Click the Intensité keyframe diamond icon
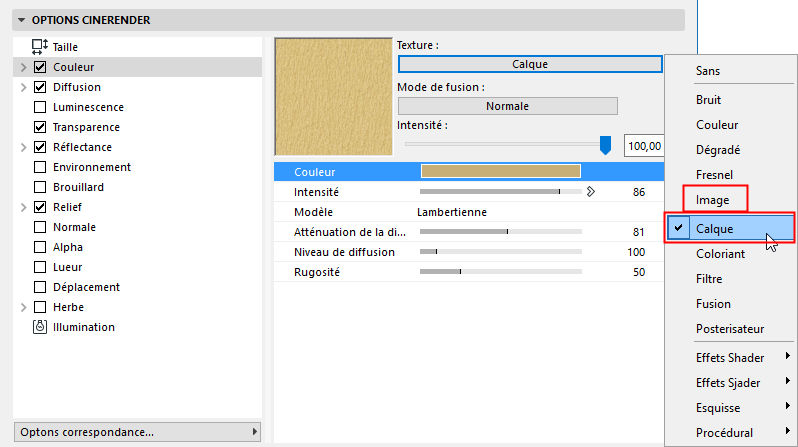Screen dimensions: 798x447 click(x=590, y=192)
